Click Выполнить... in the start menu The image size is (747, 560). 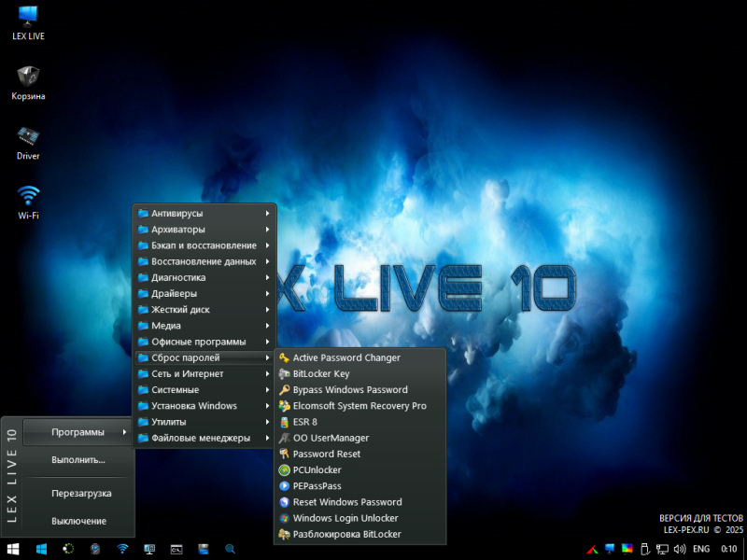tap(78, 459)
